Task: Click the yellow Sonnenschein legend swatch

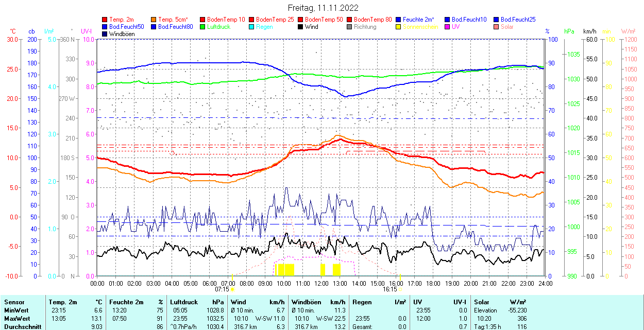Action: (398, 27)
